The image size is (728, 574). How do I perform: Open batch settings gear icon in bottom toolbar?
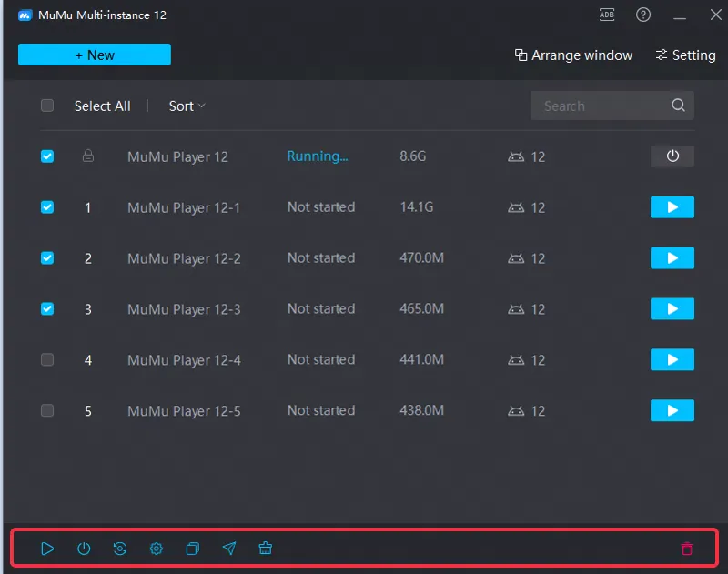157,549
